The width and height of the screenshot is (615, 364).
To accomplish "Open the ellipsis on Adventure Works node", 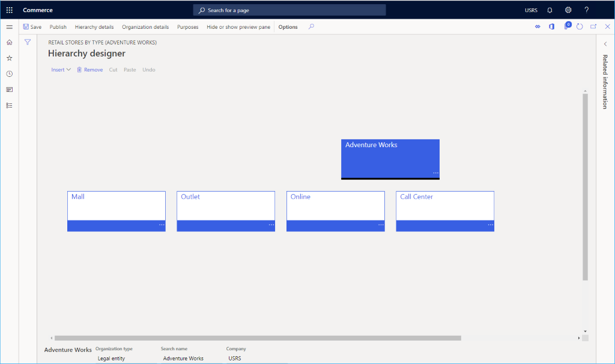I will 435,173.
